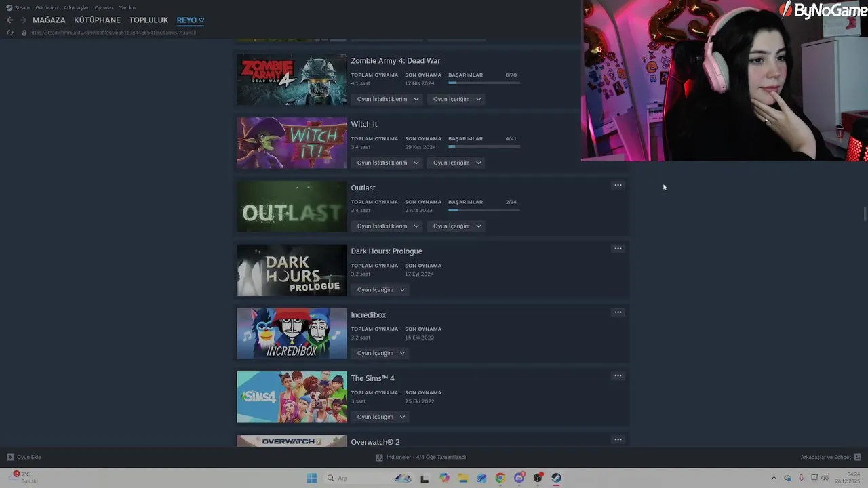Open the three-dot options for Incredibox

coord(618,312)
